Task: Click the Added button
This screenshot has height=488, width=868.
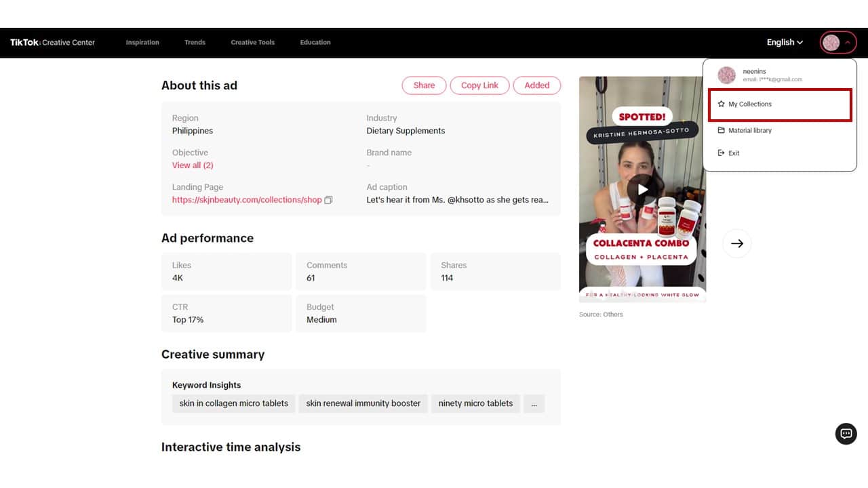Action: pos(537,85)
